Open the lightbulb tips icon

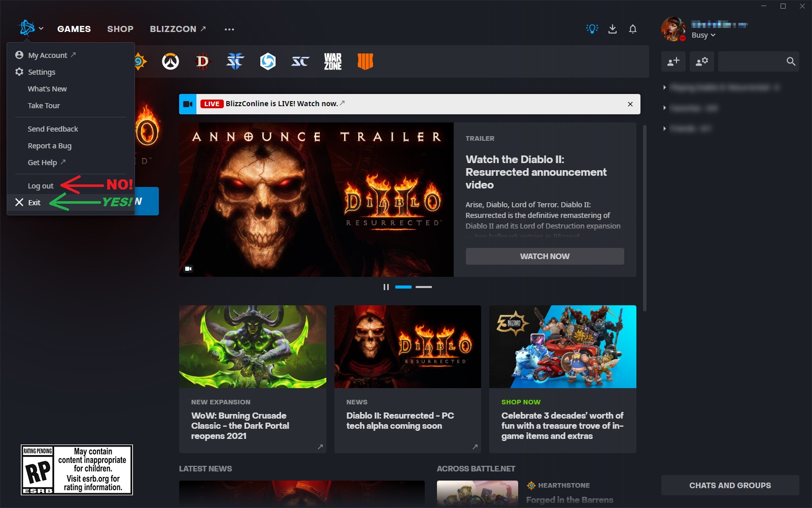coord(592,29)
